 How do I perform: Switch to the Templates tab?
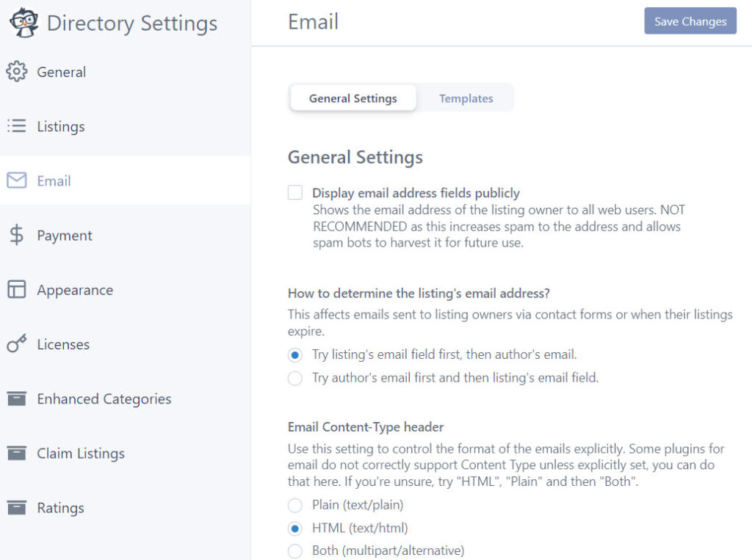[x=466, y=98]
